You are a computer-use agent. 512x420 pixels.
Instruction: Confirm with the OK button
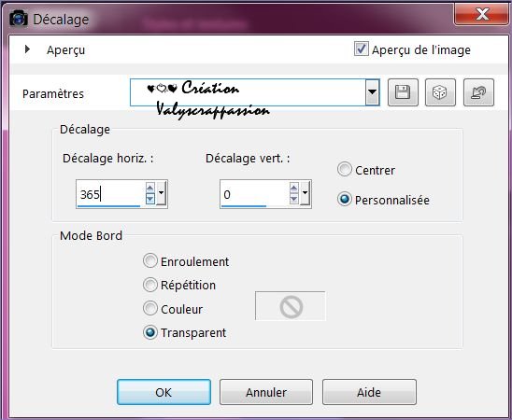coord(164,392)
